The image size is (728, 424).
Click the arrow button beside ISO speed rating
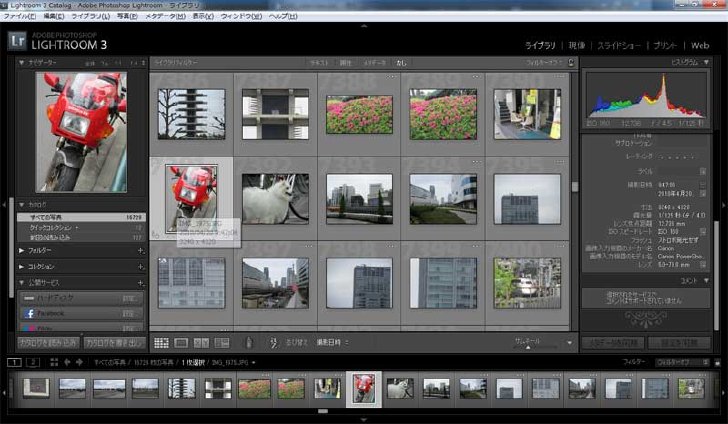703,231
